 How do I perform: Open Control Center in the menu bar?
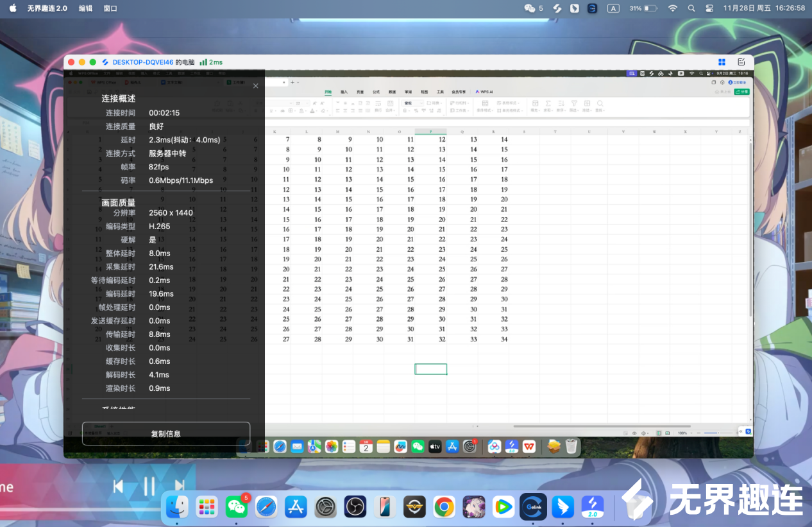point(709,8)
